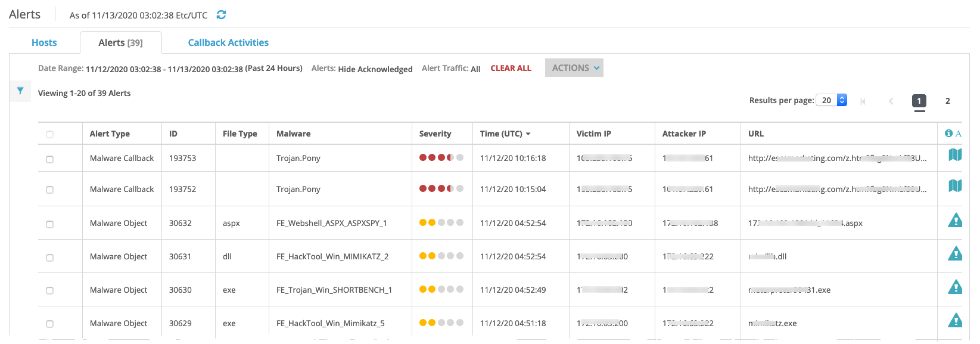The height and width of the screenshot is (344, 980).
Task: Click the severity dots for alert 30632
Action: [x=441, y=222]
